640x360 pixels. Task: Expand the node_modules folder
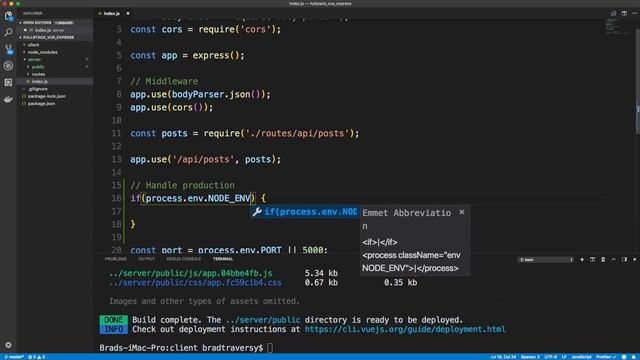click(42, 52)
